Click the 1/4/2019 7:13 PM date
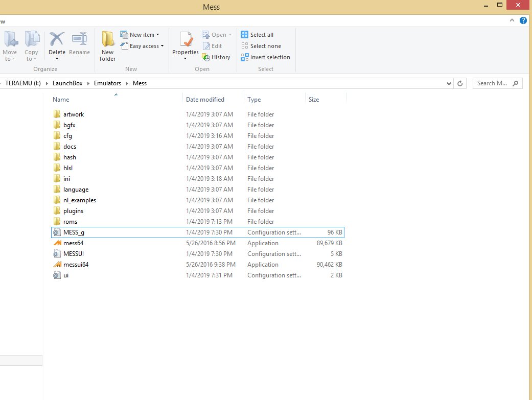The image size is (532, 400). (x=210, y=222)
